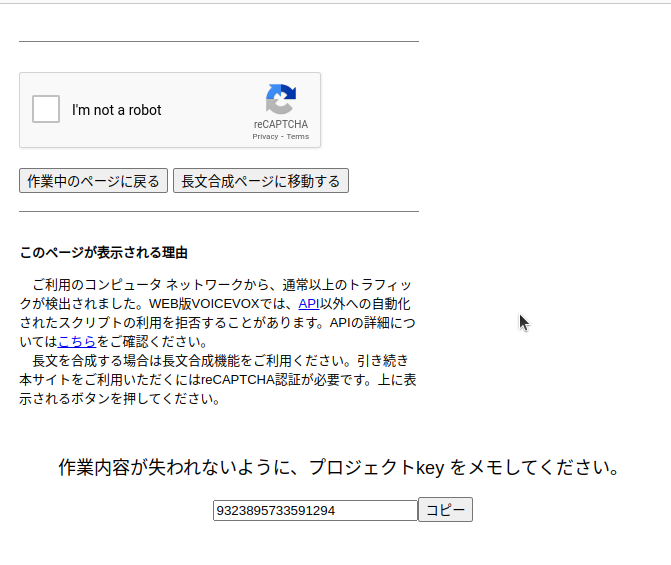671x565 pixels.
Task: Open the API link in the explanation
Action: (309, 303)
